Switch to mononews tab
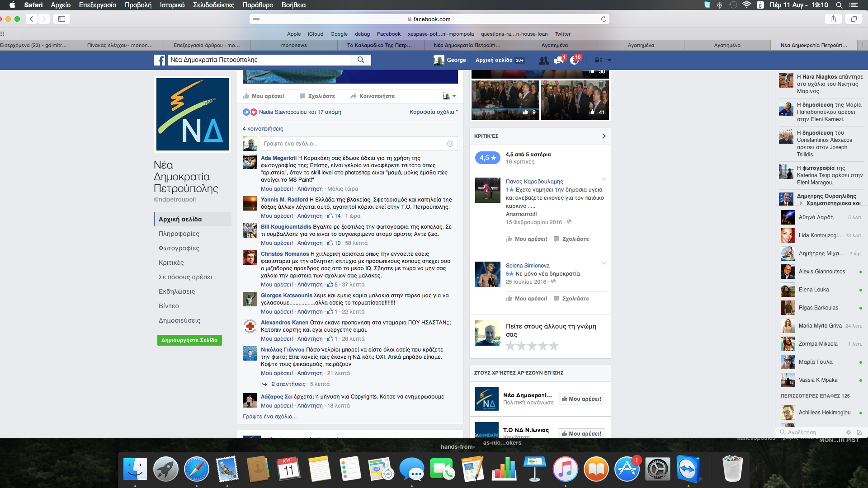The height and width of the screenshot is (488, 868). 294,45
